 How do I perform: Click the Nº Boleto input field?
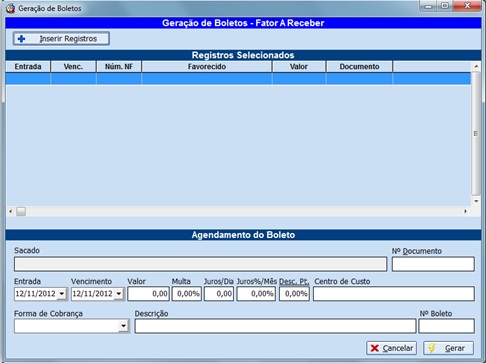coord(446,326)
